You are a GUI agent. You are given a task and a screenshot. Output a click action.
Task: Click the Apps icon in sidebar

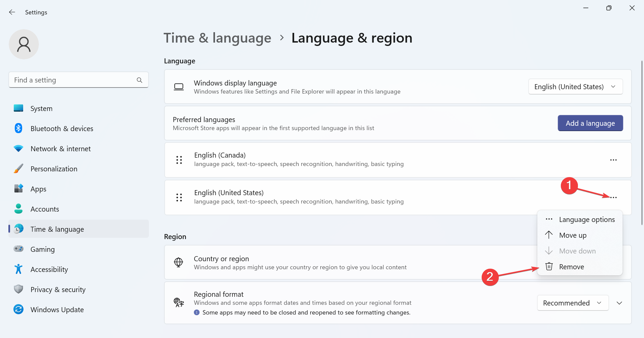18,188
